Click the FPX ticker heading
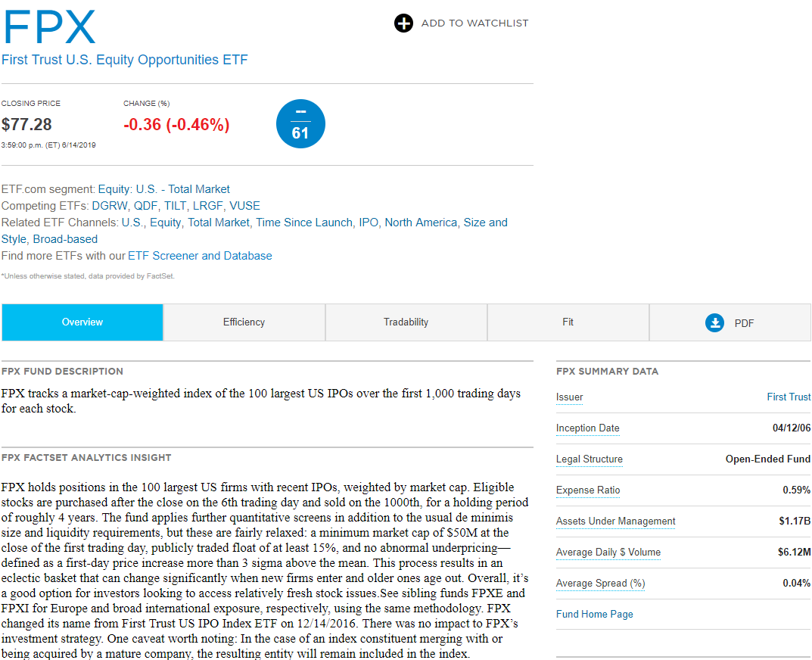812x660 pixels. tap(50, 27)
